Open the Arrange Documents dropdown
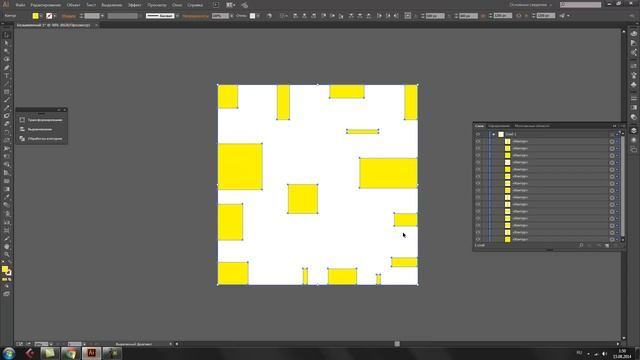The image size is (640, 360). [x=231, y=5]
